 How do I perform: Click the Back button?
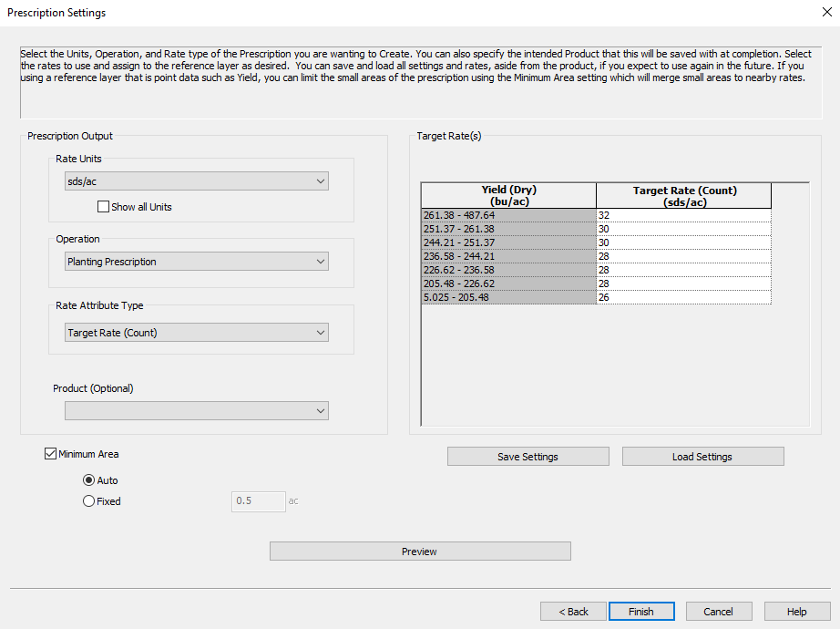point(573,611)
